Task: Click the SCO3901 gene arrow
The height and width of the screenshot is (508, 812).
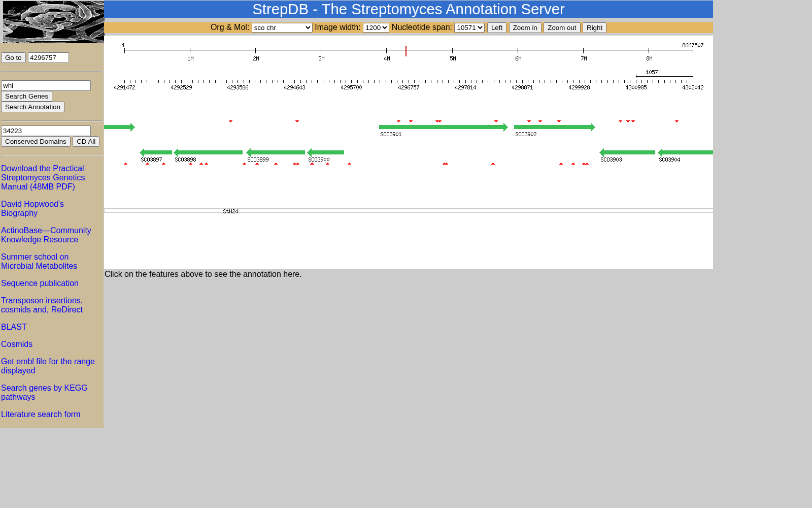Action: 444,127
